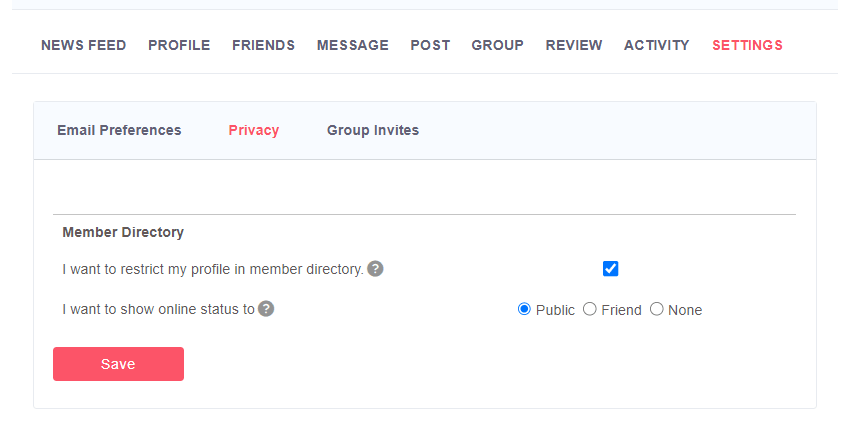This screenshot has height=429, width=857.
Task: Uncheck restrict my profile in directory checkbox
Action: (x=611, y=269)
